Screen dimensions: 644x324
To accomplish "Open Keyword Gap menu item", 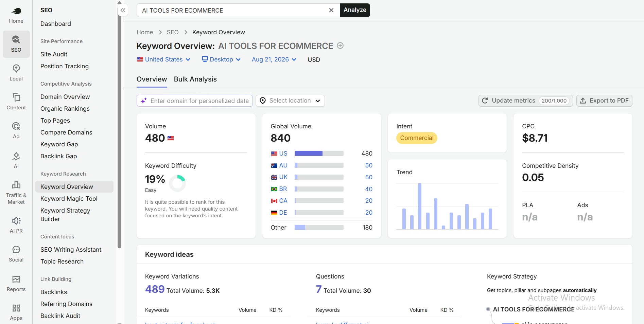I will pos(59,144).
